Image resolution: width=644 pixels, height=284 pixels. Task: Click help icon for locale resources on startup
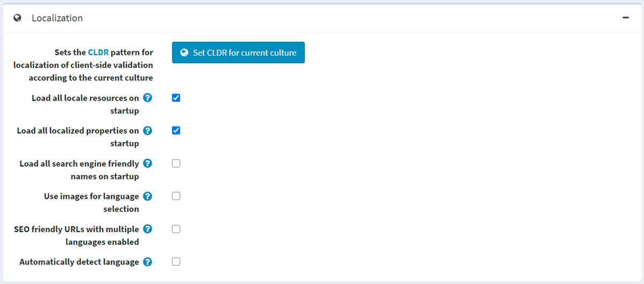point(148,98)
